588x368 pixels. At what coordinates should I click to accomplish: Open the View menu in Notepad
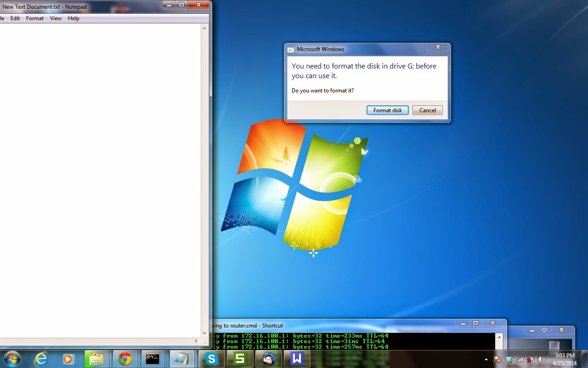pyautogui.click(x=56, y=18)
